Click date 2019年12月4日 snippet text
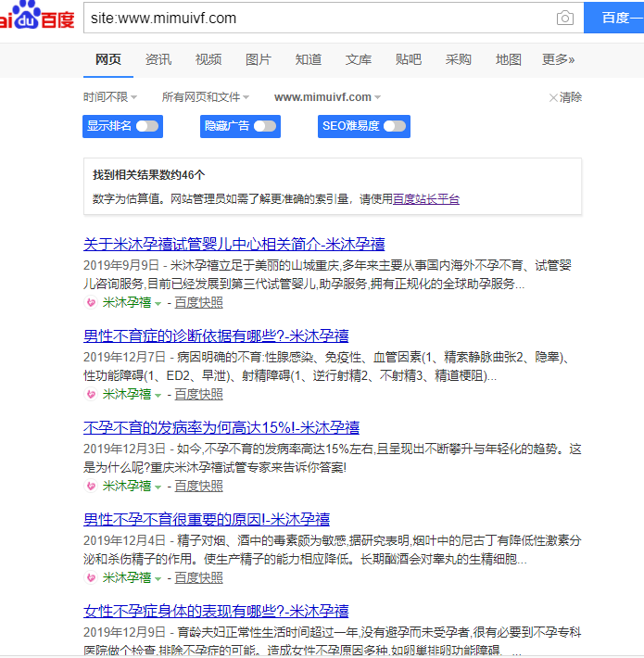The width and height of the screenshot is (644, 658). coord(124,540)
